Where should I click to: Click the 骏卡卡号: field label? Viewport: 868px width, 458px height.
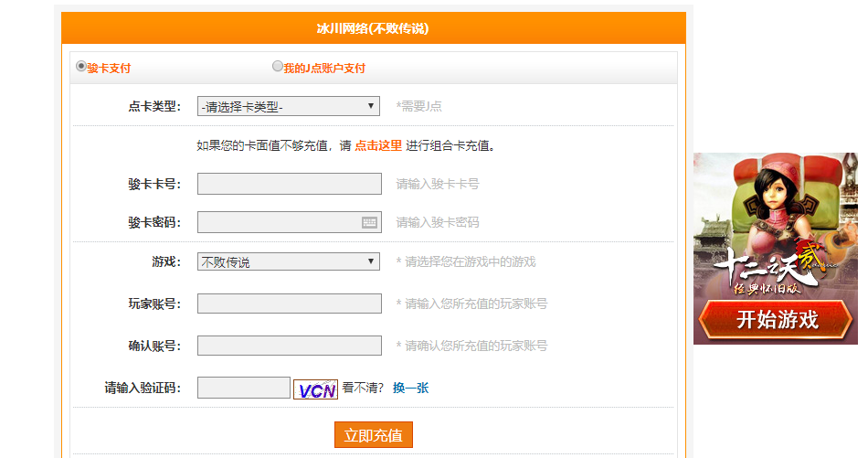coord(154,184)
